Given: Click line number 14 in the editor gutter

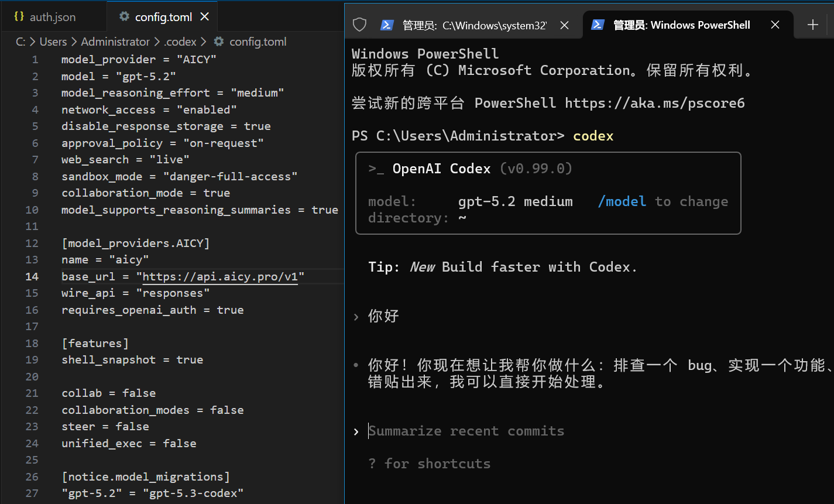Looking at the screenshot, I should click(x=32, y=276).
